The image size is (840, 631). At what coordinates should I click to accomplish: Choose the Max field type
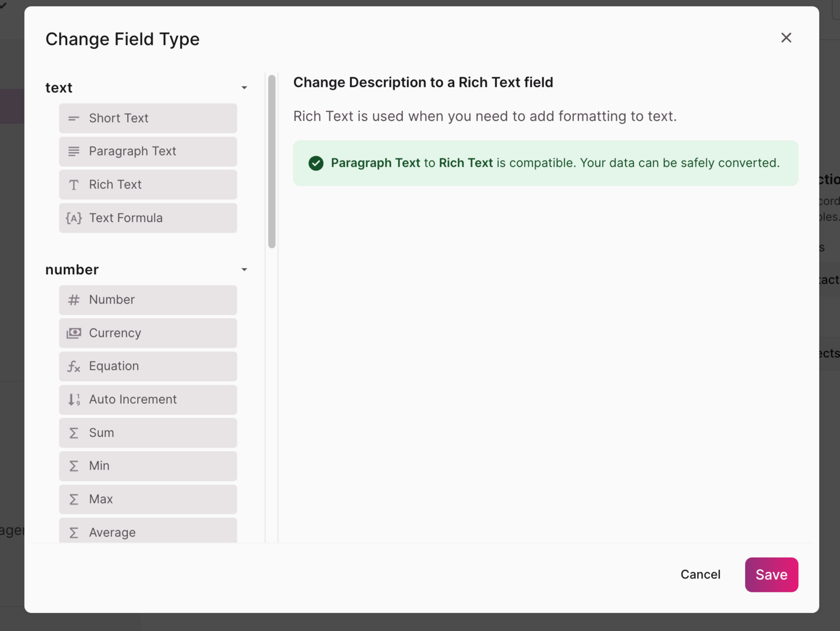[x=148, y=499]
